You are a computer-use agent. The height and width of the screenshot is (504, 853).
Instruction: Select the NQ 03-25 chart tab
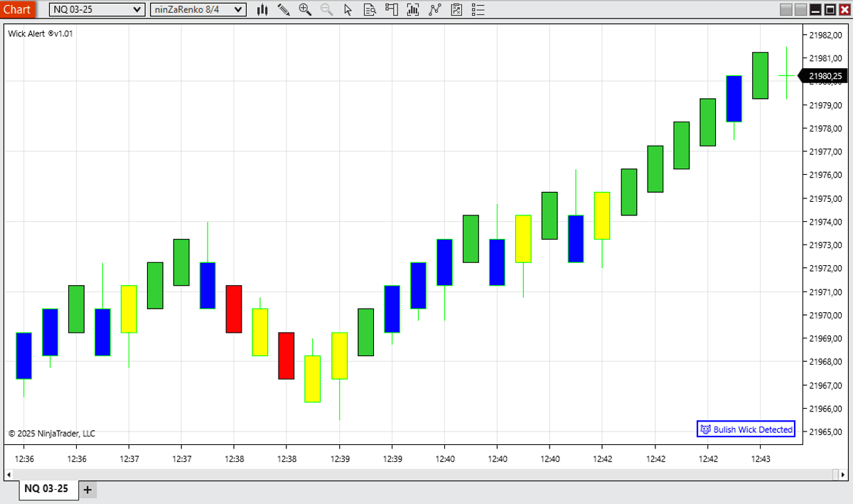coord(47,489)
